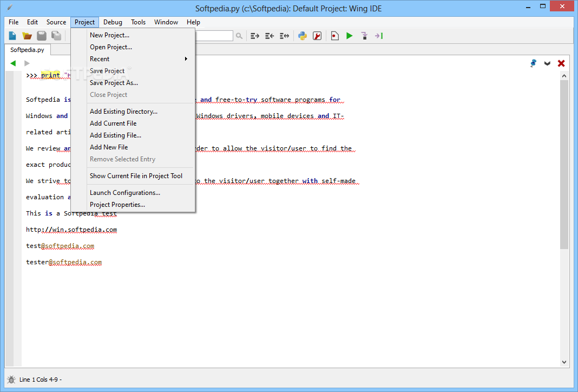Select Save Project As... entry
578x392 pixels.
pos(133,83)
